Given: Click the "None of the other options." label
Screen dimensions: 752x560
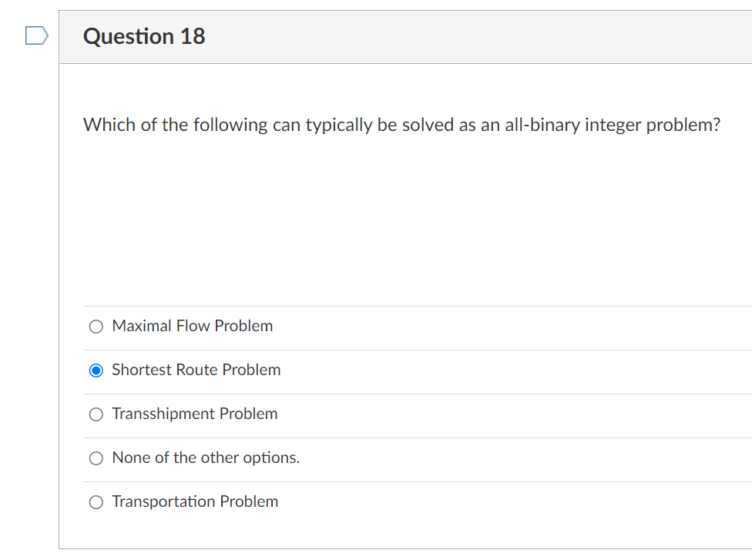Looking at the screenshot, I should pyautogui.click(x=206, y=458).
